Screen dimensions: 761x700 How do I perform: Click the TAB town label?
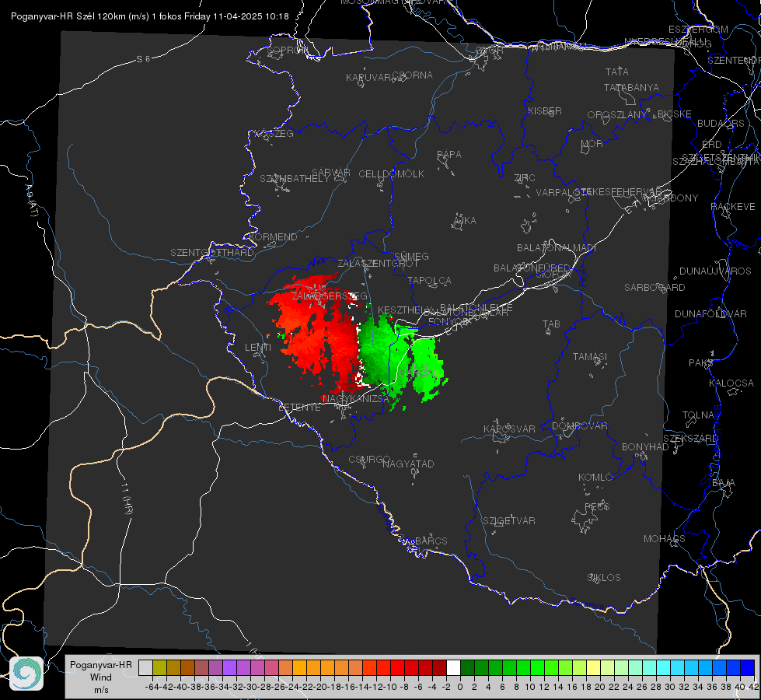point(551,324)
